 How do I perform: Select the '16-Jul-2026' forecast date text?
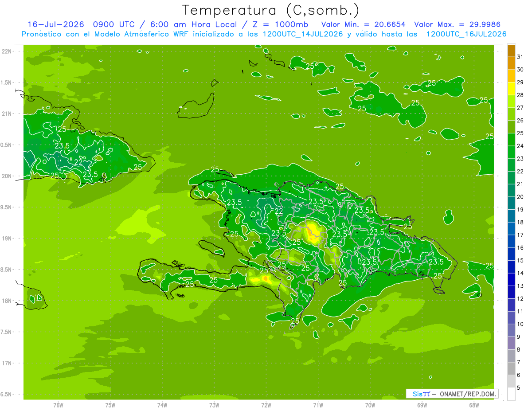click(x=56, y=24)
